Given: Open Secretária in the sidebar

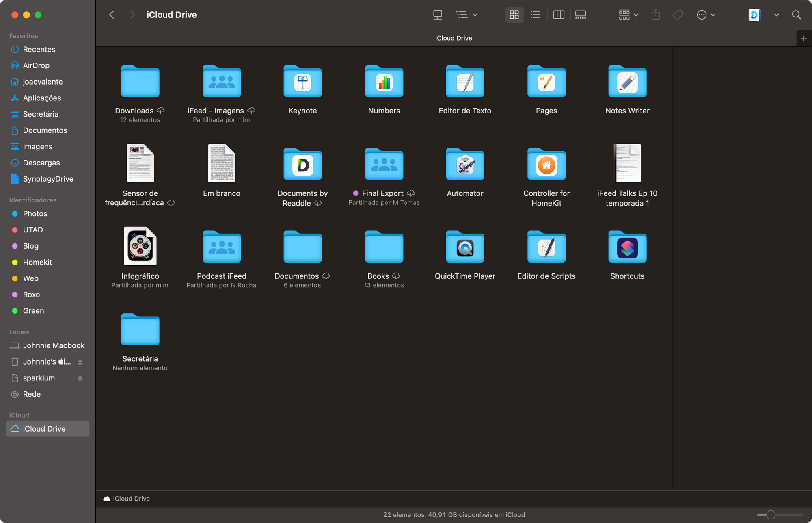Looking at the screenshot, I should (x=48, y=114).
